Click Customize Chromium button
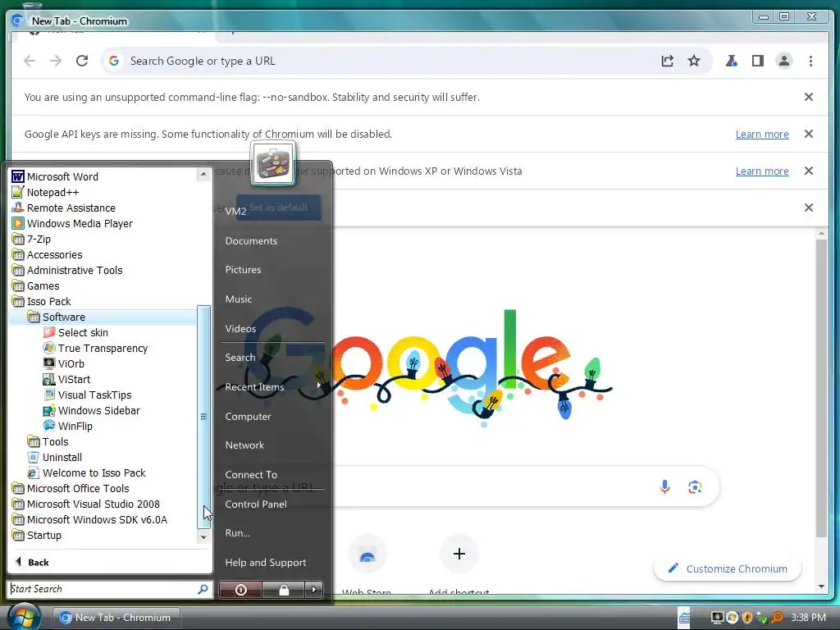840x630 pixels. pos(728,569)
